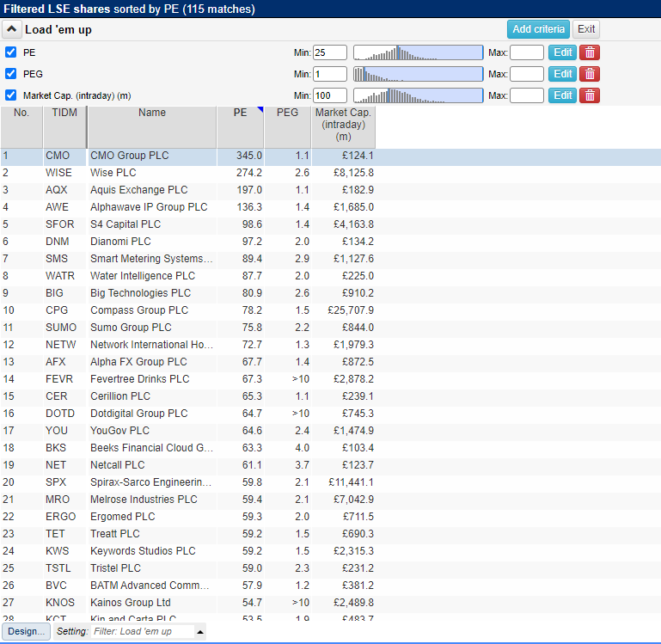Edit the Market Cap criterion
661x644 pixels.
point(563,95)
